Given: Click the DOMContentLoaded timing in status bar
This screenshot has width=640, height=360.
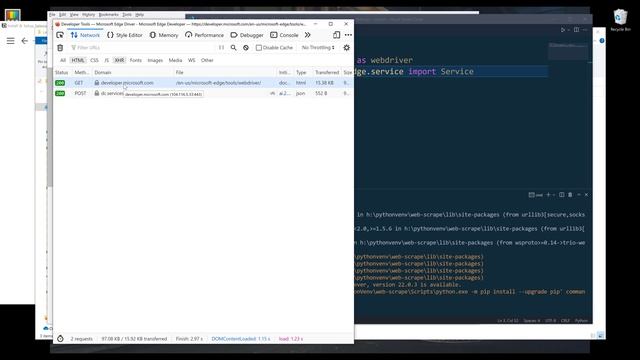Looking at the screenshot, I should tap(241, 339).
